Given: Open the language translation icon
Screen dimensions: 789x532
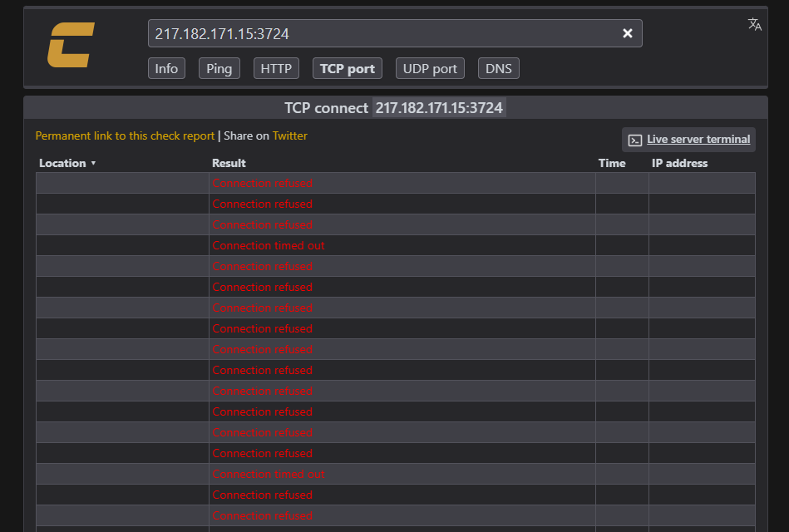Looking at the screenshot, I should (x=755, y=24).
